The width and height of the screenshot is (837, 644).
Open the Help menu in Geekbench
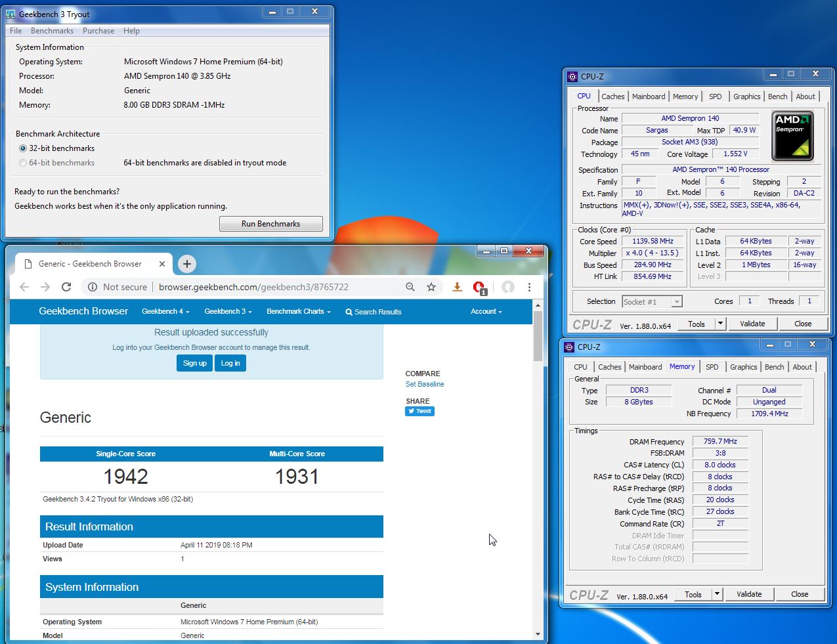(131, 31)
